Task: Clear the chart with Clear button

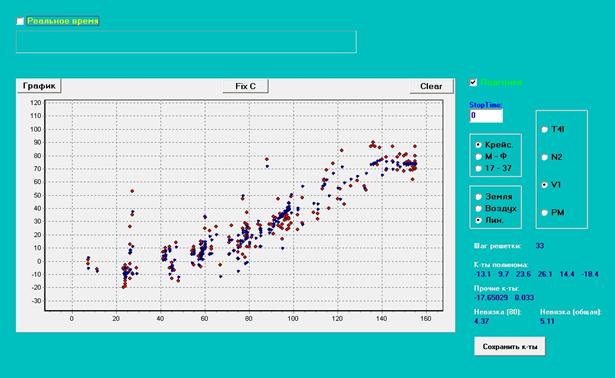Action: click(x=431, y=86)
